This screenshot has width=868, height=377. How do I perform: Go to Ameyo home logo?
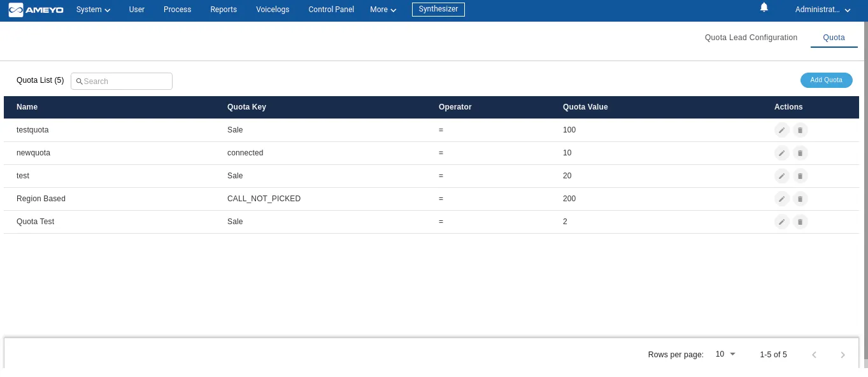36,10
